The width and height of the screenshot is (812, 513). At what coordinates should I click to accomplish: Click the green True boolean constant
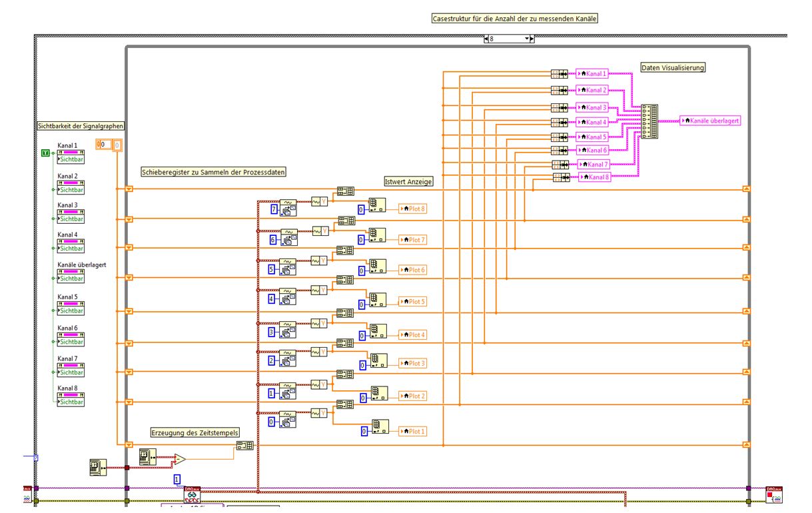(45, 153)
